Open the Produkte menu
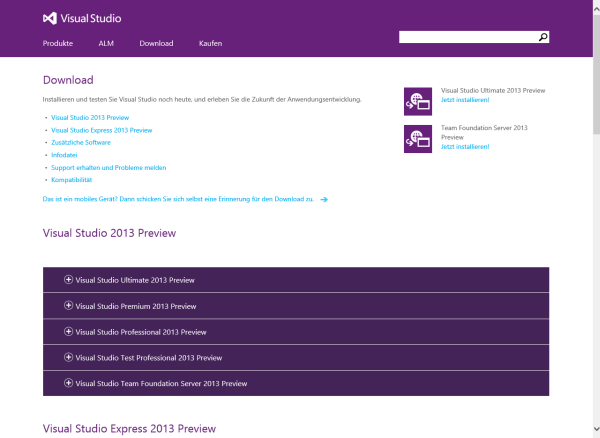600x438 pixels. point(58,43)
